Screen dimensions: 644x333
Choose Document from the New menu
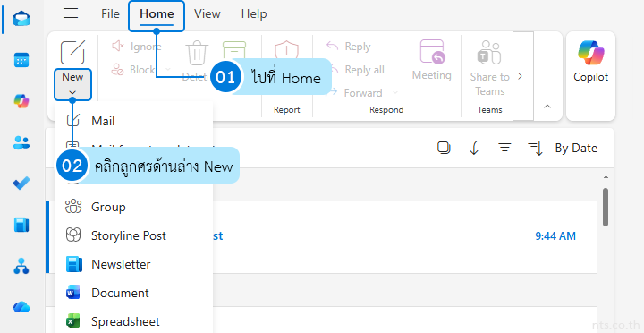(x=133, y=293)
